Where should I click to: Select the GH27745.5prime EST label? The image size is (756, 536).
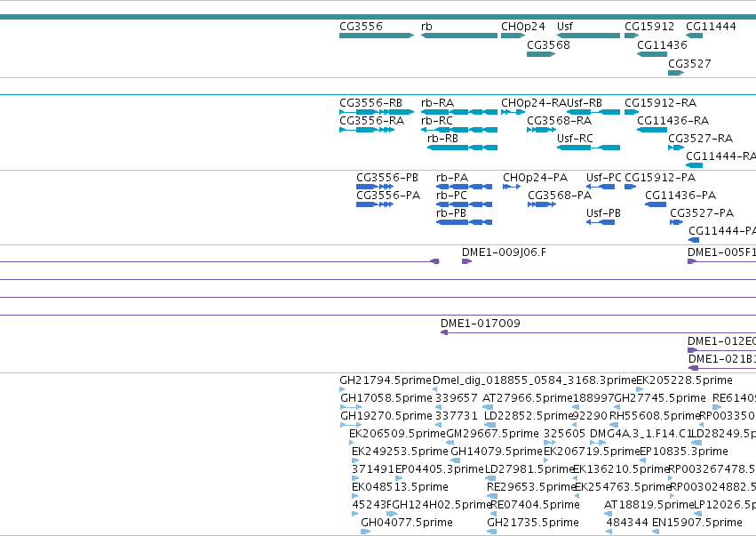(x=659, y=398)
